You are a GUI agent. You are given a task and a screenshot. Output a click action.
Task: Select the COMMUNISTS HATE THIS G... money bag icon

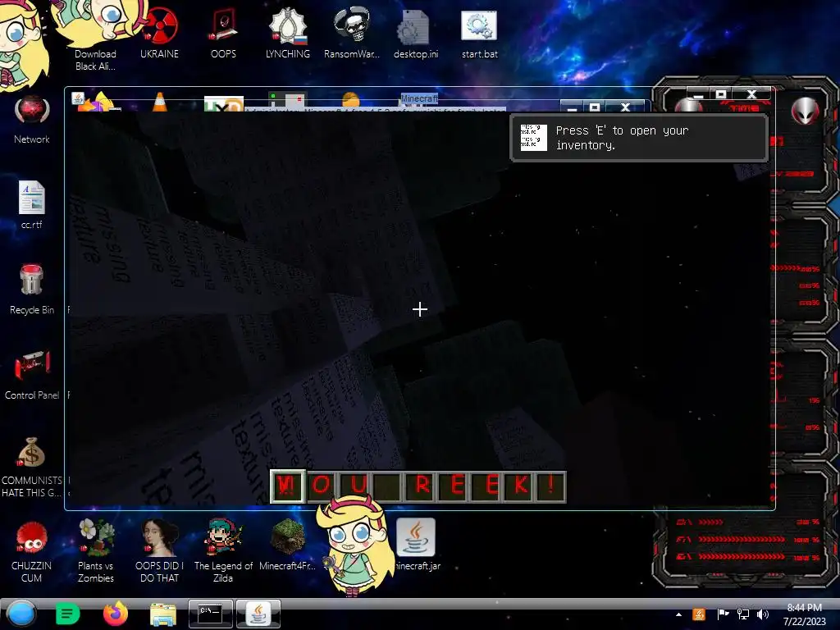(x=32, y=467)
